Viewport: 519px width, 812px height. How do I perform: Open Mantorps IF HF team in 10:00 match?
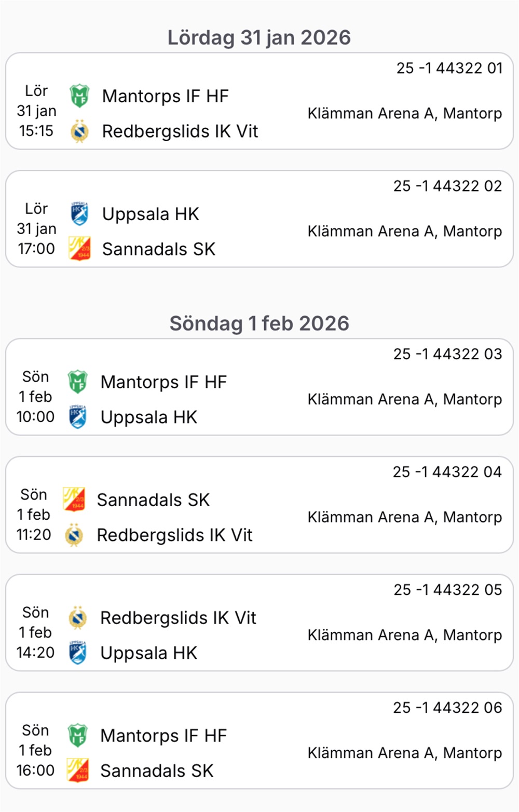pyautogui.click(x=163, y=382)
